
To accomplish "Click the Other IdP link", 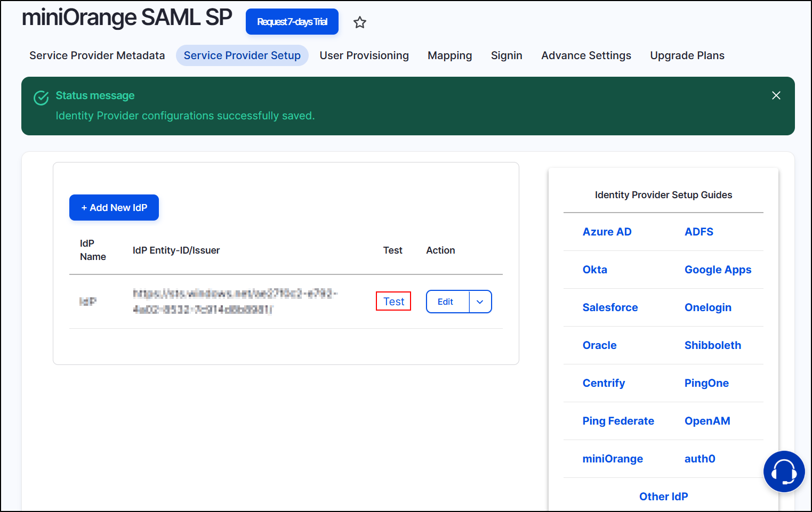I will (663, 496).
